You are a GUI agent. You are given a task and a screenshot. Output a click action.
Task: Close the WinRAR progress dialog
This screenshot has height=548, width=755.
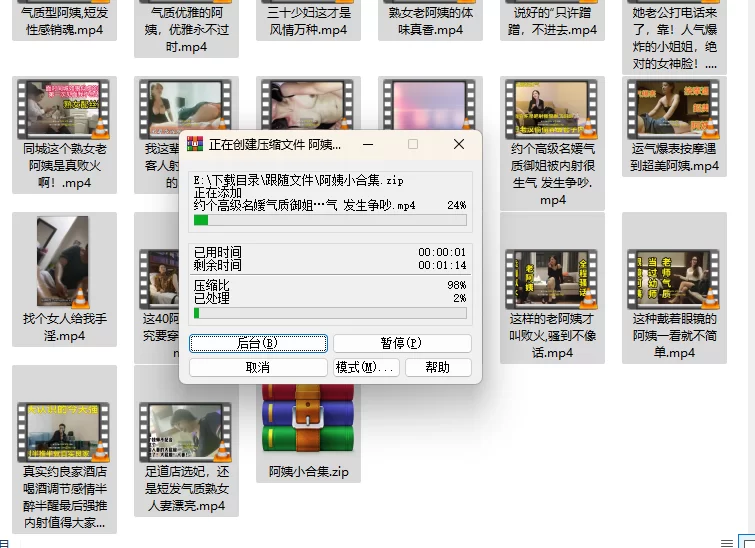(x=459, y=144)
